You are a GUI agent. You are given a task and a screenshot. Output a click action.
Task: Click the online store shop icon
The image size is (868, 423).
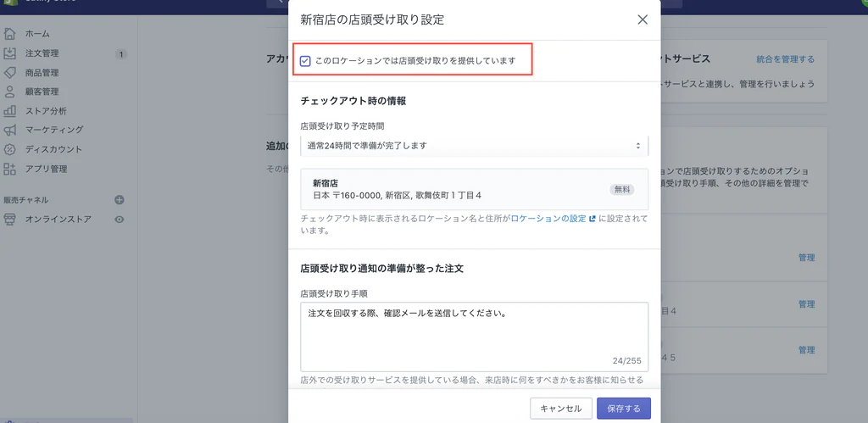[x=9, y=220]
